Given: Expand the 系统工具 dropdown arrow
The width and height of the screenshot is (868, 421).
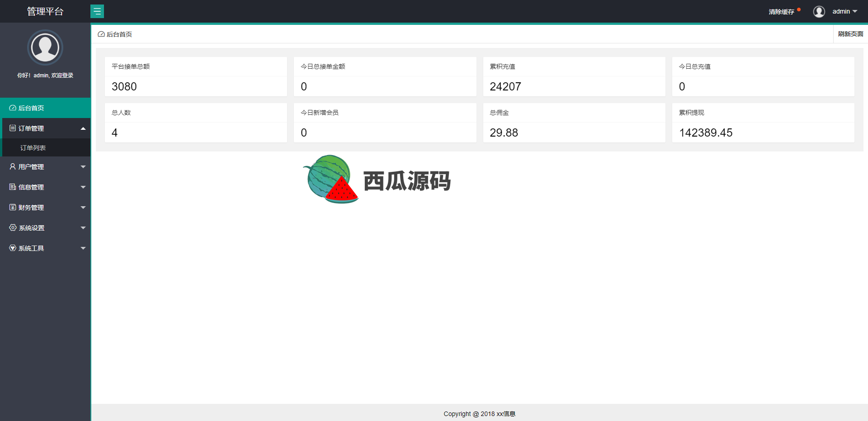Looking at the screenshot, I should click(x=83, y=248).
